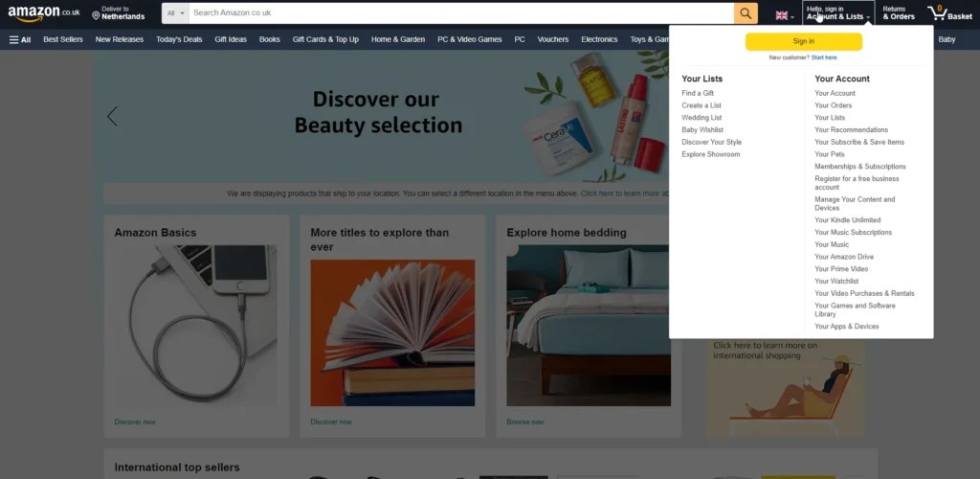Click international shopping promo image
The height and width of the screenshot is (479, 980).
[786, 388]
